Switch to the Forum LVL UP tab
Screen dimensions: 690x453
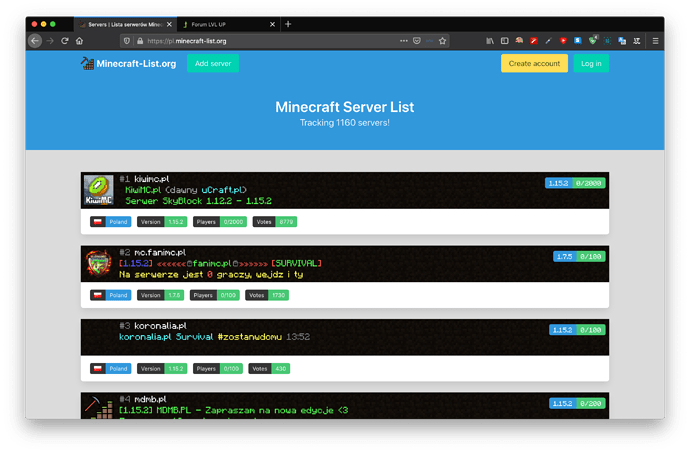point(229,25)
